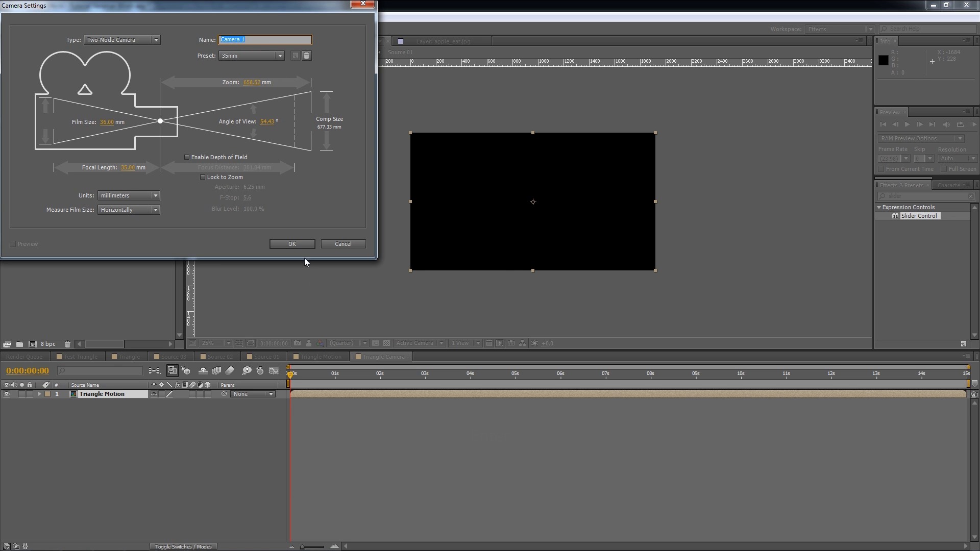Click the timeline zoom slider
Viewport: 980px width, 551px height.
[x=312, y=546]
